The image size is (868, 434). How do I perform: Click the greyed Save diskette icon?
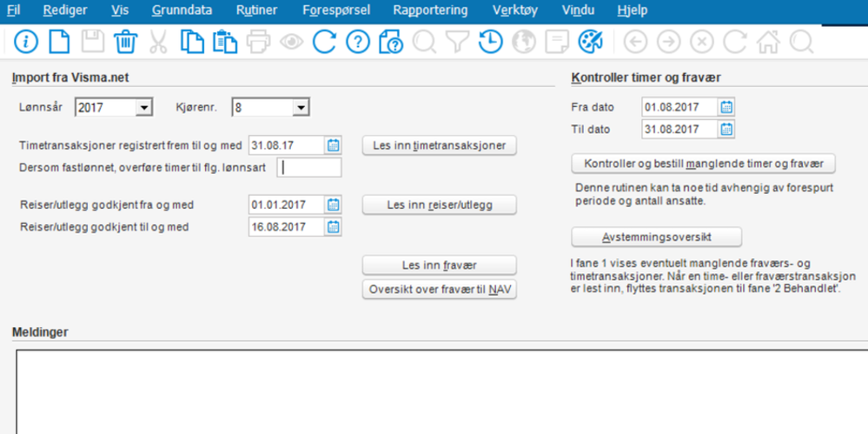point(92,42)
